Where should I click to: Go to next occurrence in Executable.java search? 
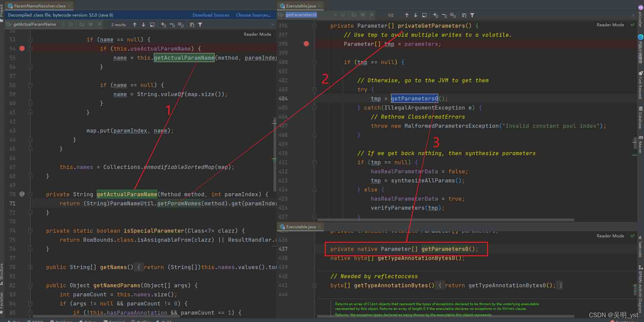(416, 15)
